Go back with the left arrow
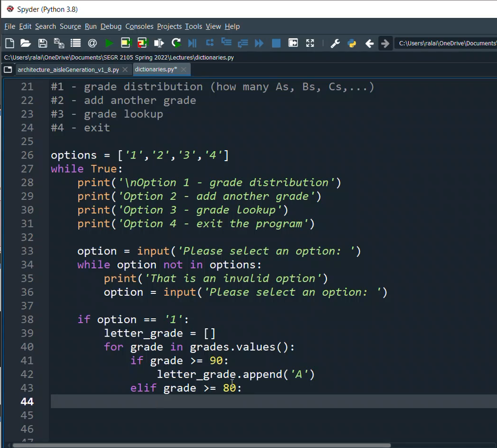This screenshot has height=448, width=497. [x=369, y=43]
